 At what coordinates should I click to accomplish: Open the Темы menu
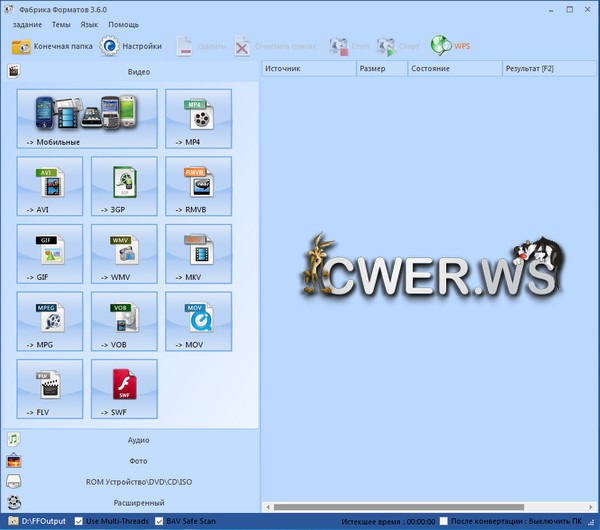61,24
